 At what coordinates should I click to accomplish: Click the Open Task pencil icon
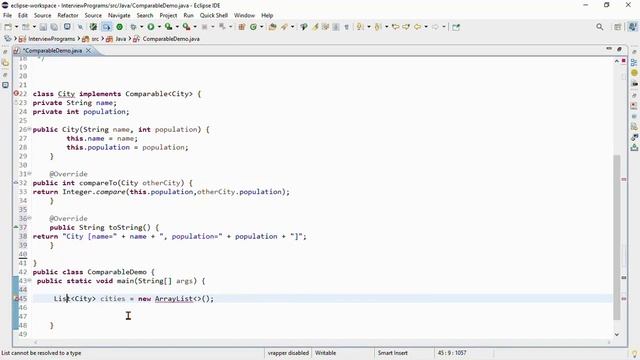(284, 27)
